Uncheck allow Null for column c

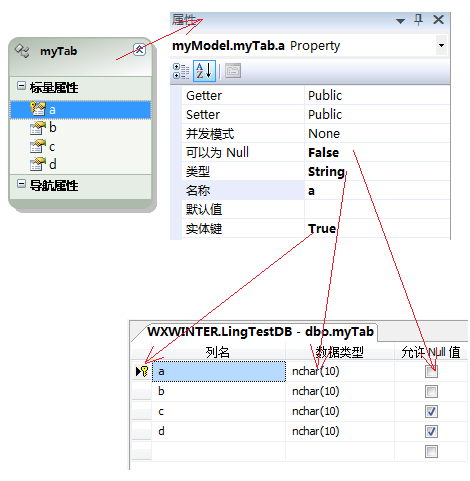click(x=431, y=412)
